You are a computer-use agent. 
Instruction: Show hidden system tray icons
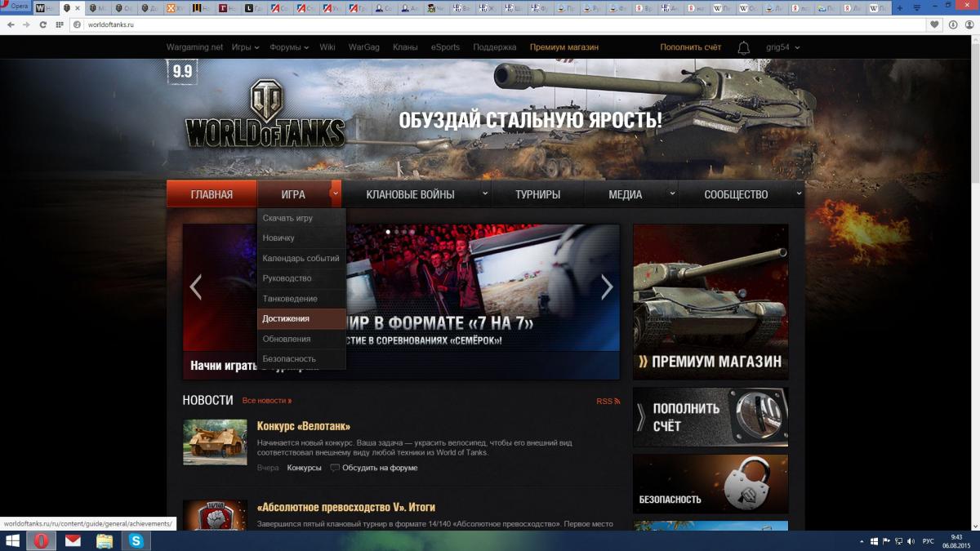pyautogui.click(x=862, y=541)
